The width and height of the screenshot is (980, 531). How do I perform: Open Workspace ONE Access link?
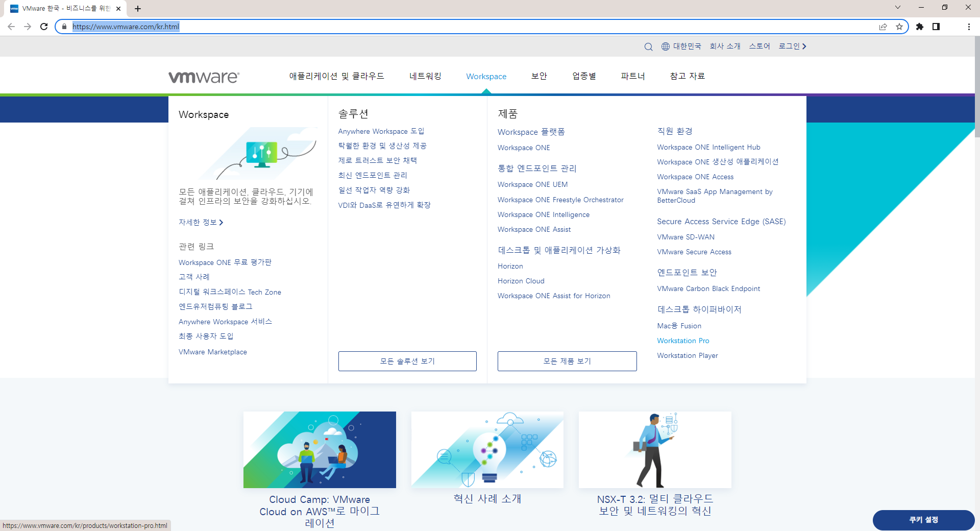click(695, 177)
